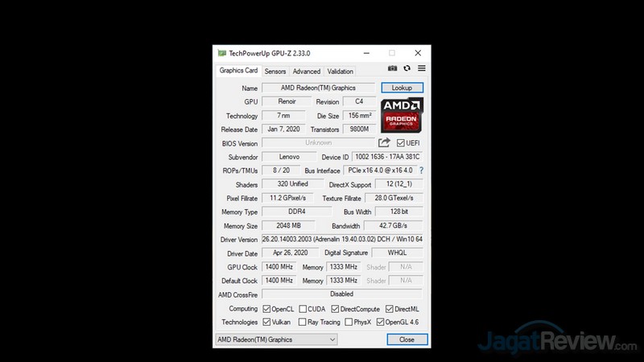The width and height of the screenshot is (644, 362).
Task: Click the Digital Signature field WHQL
Action: (397, 253)
